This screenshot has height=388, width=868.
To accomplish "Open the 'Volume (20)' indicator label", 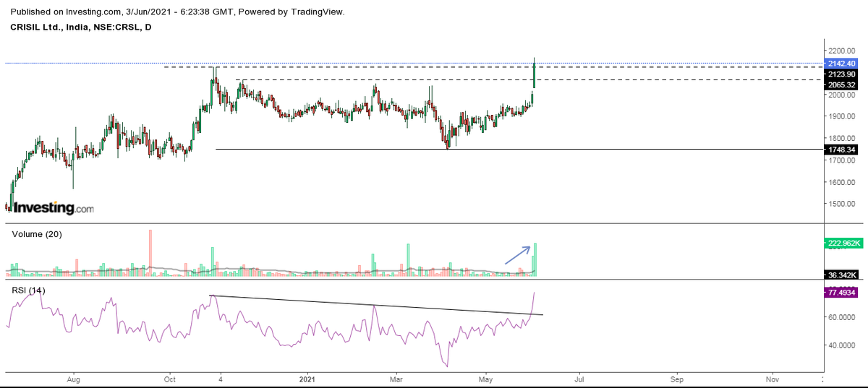I will (35, 235).
